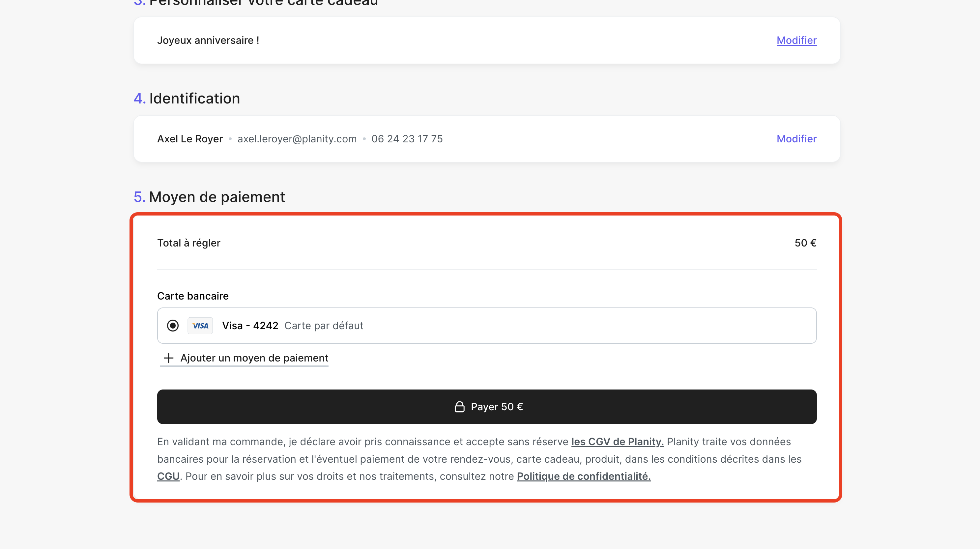Click the Moyen de paiement heading
Image resolution: width=980 pixels, height=549 pixels.
tap(216, 197)
